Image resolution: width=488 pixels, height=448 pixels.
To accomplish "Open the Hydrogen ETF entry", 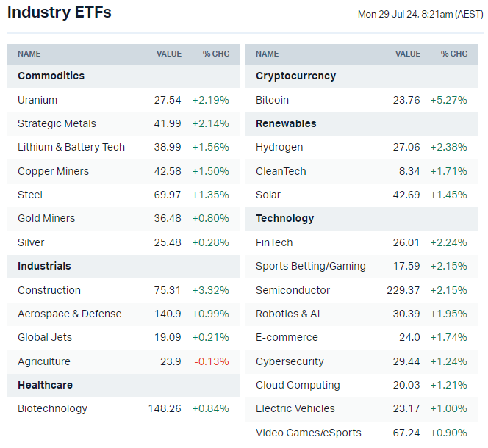I will (x=279, y=147).
